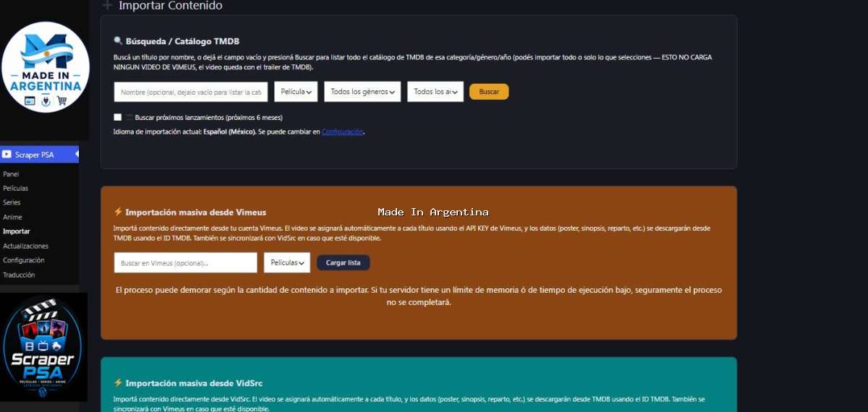
Task: Click the lightning icon beside Importación masiva desde VidSrc
Action: pos(118,382)
